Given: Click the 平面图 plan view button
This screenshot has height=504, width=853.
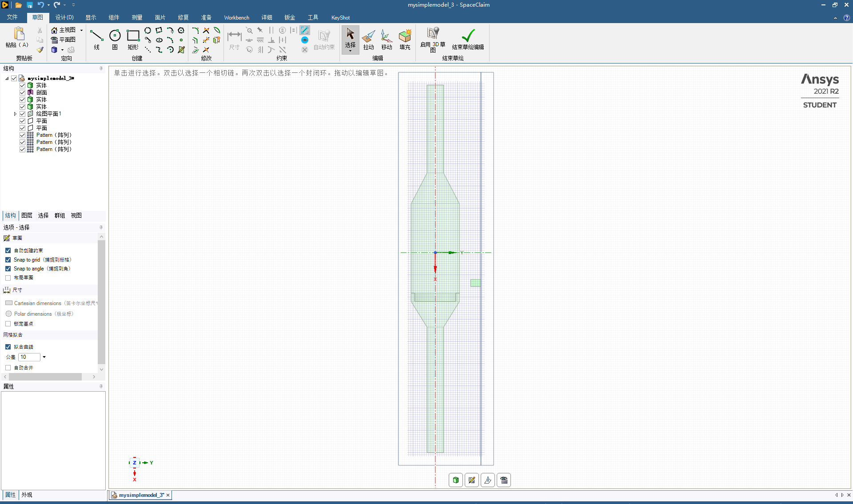Looking at the screenshot, I should click(x=63, y=40).
